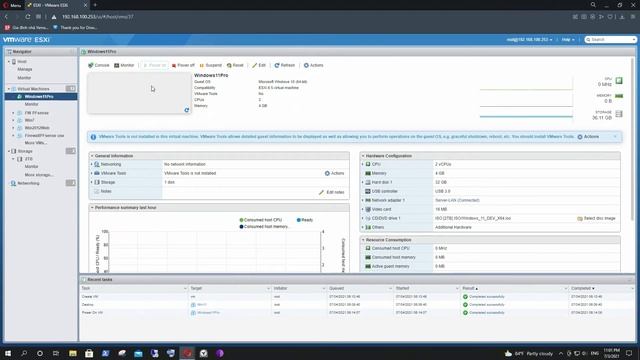Click the Virtual Machines count badge
The width and height of the screenshot is (640, 360).
point(70,89)
